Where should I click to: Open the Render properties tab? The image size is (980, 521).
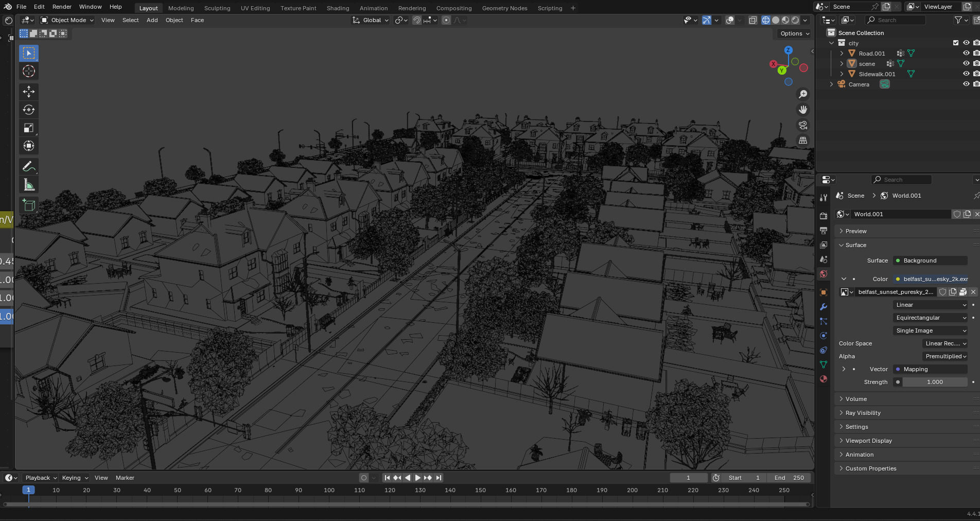[824, 216]
